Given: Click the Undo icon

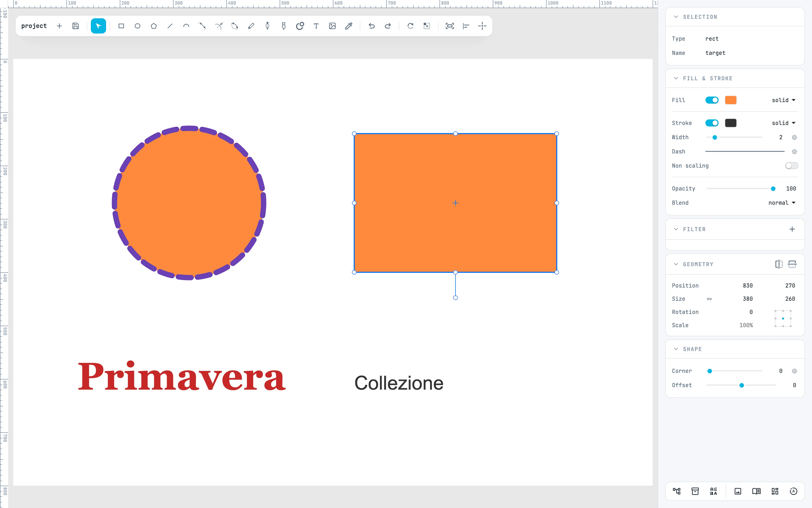Looking at the screenshot, I should tap(371, 26).
